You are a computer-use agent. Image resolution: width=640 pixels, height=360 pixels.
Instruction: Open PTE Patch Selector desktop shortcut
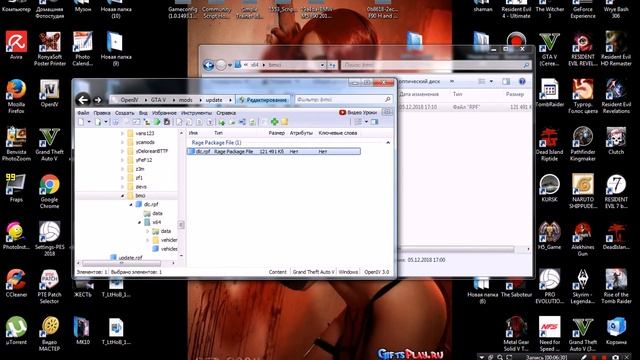coord(49,287)
